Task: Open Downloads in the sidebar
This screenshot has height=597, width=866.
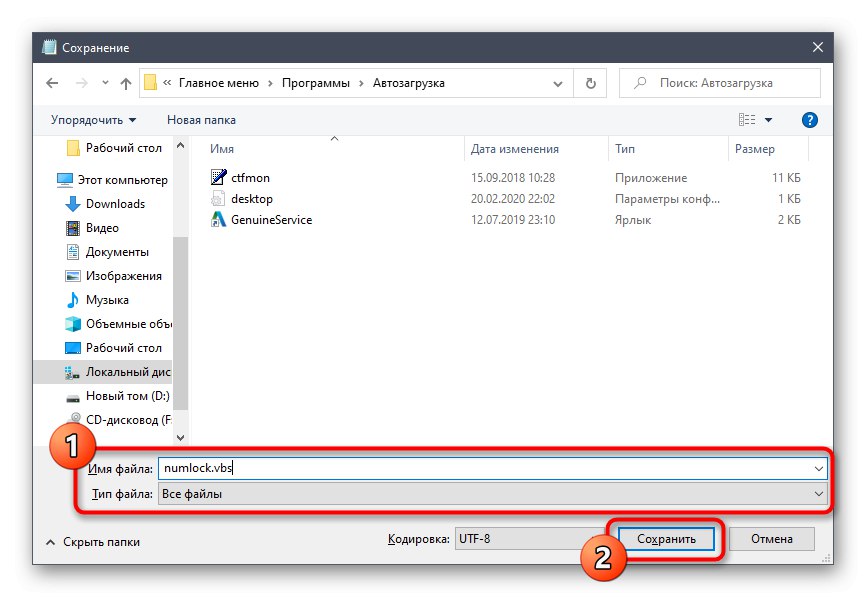Action: (x=115, y=204)
